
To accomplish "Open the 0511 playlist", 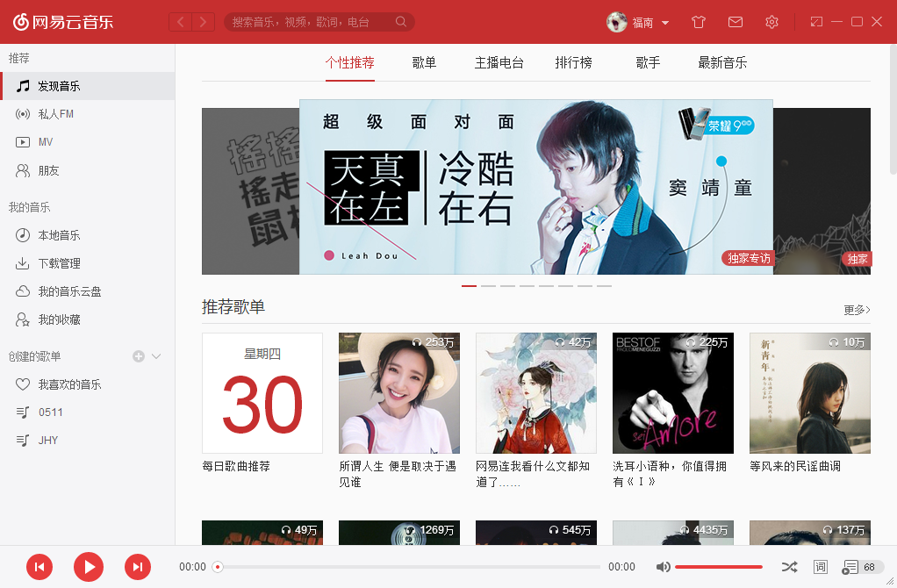I will pos(88,412).
